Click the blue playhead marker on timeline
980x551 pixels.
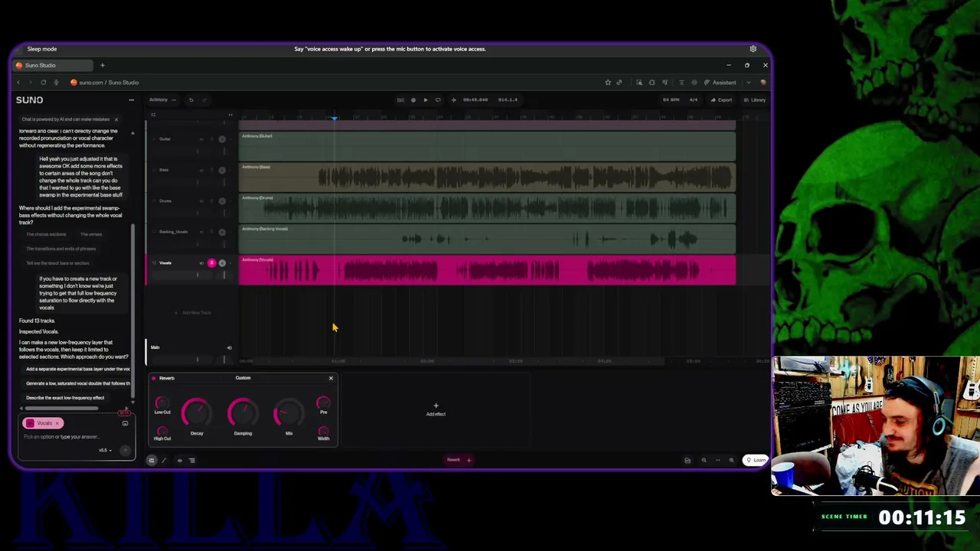pos(335,118)
